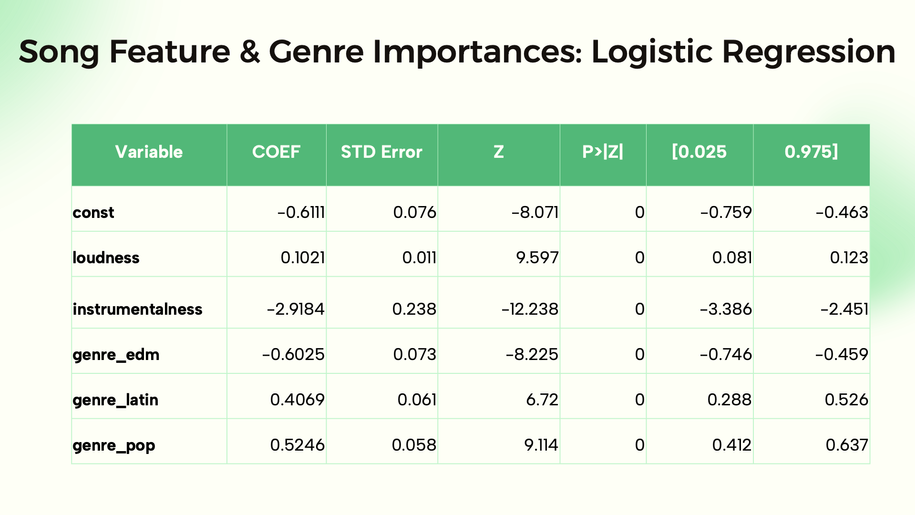Click the -2.9184 coefficient cell
Viewport: 915px width, 515px height.
tap(291, 309)
